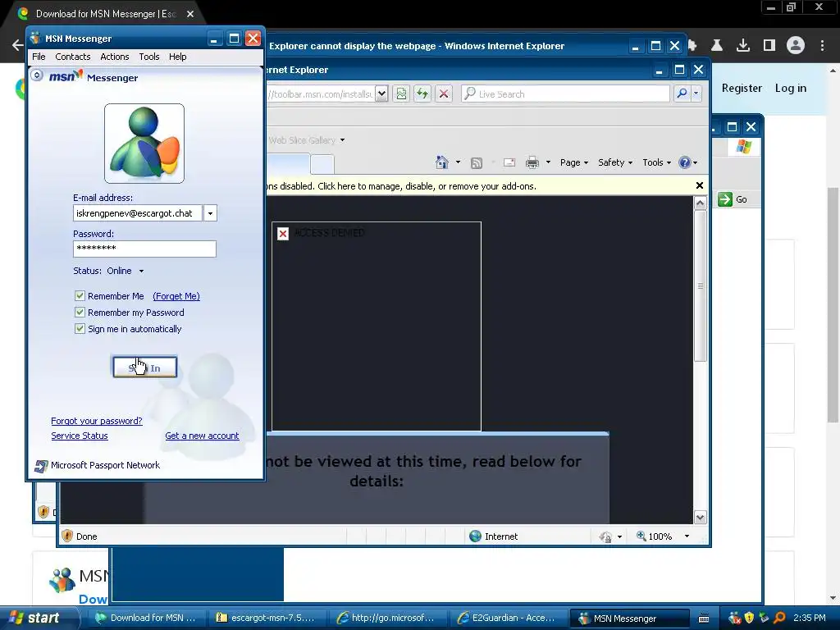
Task: Expand the Status Online dropdown
Action: coord(141,271)
